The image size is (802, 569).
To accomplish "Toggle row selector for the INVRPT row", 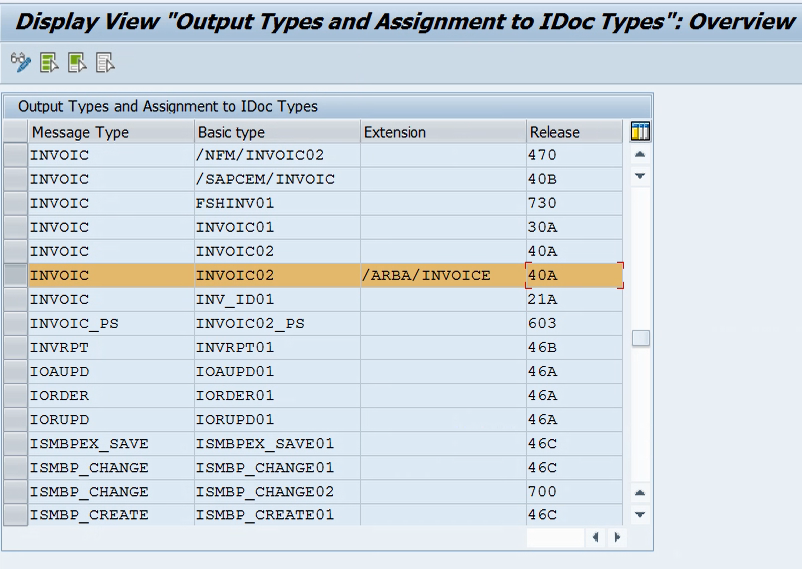I will tap(15, 347).
